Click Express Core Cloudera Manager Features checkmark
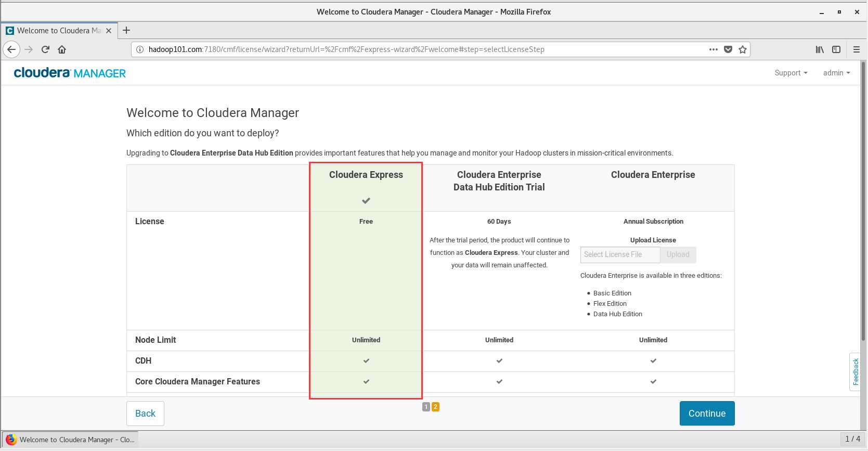 pos(366,381)
